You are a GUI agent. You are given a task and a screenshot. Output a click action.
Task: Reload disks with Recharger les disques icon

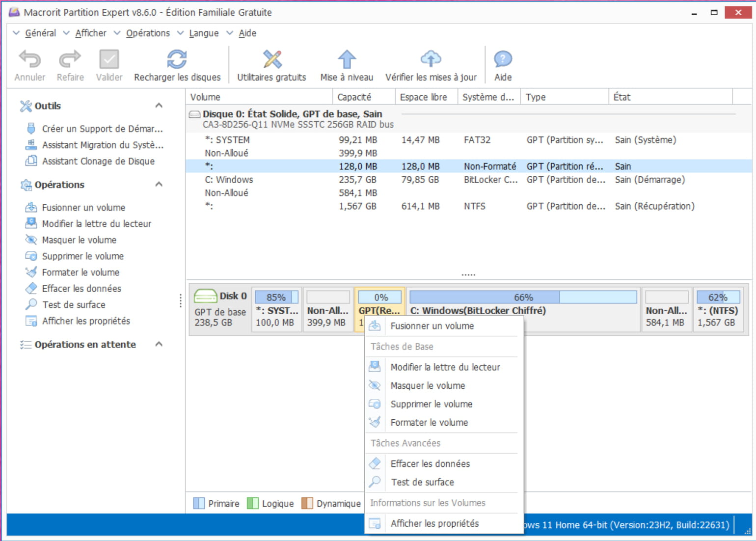click(x=177, y=59)
